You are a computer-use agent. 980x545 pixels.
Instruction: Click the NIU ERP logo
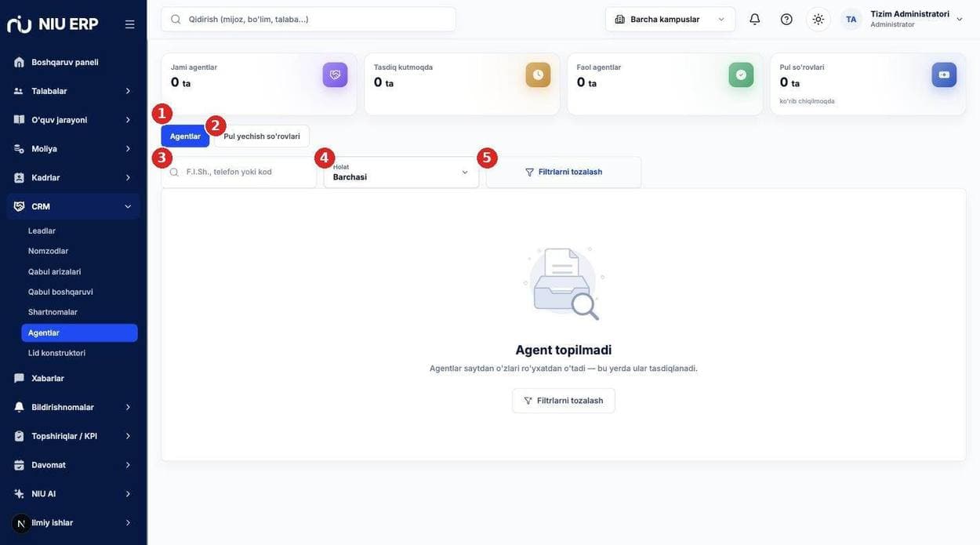53,24
